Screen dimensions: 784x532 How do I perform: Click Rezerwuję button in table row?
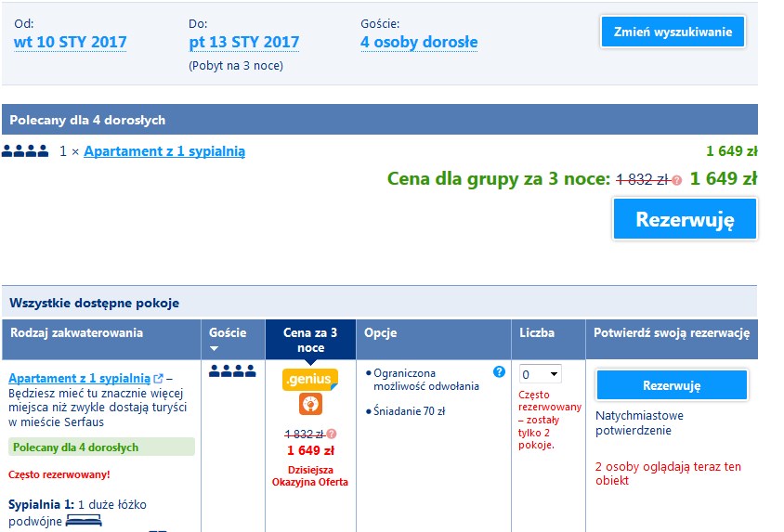click(672, 385)
